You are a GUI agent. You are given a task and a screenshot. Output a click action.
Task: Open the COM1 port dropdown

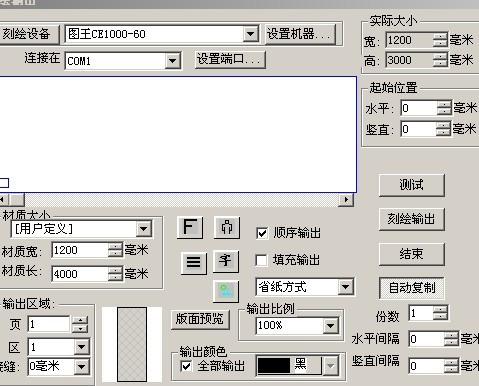[x=173, y=61]
